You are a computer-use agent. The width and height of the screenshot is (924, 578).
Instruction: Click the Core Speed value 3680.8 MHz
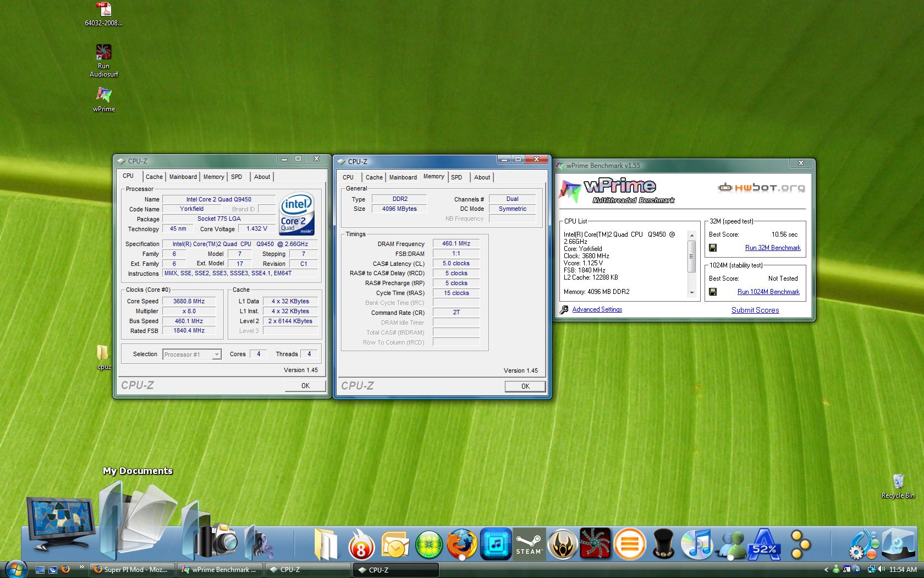point(189,301)
